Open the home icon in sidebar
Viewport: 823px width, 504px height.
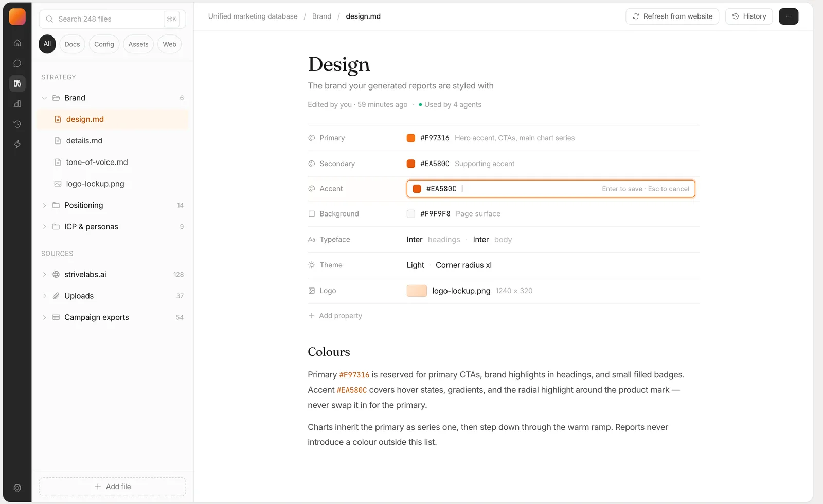tap(17, 43)
